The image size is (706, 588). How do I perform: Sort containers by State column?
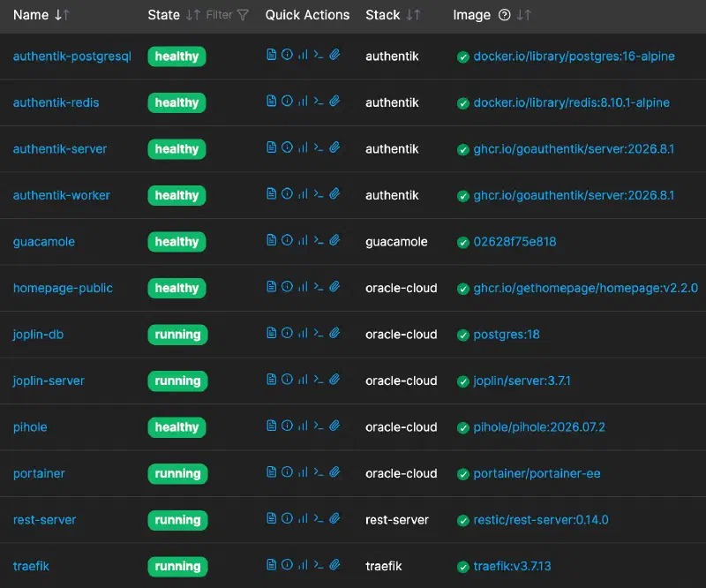pos(192,15)
